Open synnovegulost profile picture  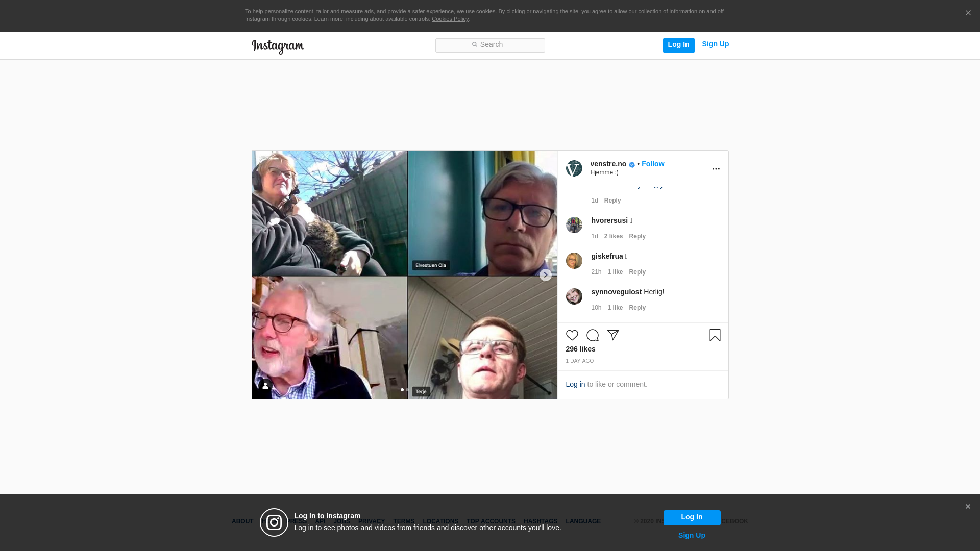pyautogui.click(x=574, y=296)
